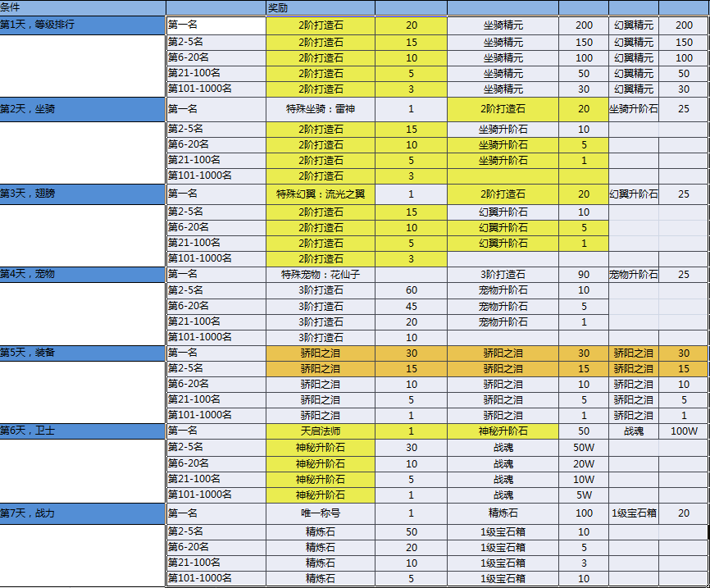Click the 3阶打造石 quantity cell showing 90
The image size is (710, 588).
(x=583, y=275)
